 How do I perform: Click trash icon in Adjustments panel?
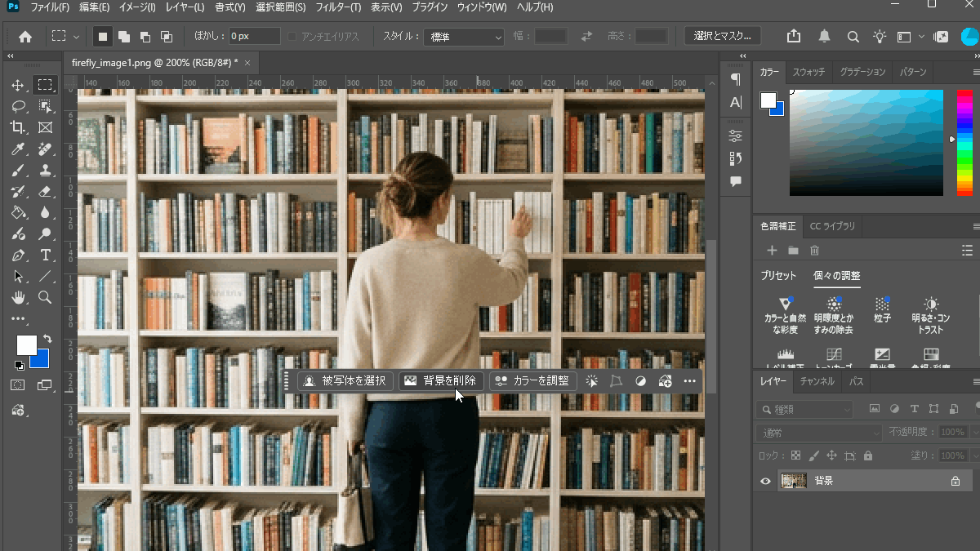click(814, 250)
